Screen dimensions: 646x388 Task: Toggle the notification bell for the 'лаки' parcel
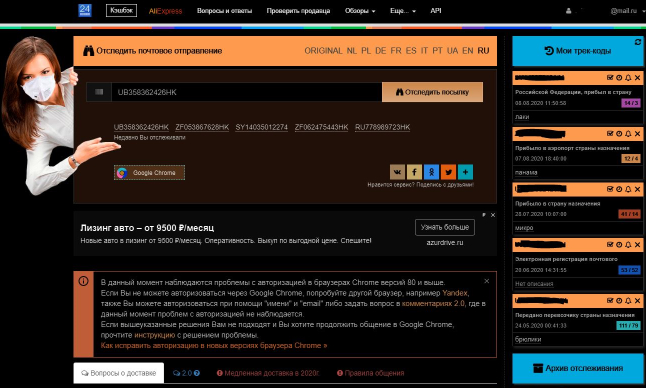point(628,77)
